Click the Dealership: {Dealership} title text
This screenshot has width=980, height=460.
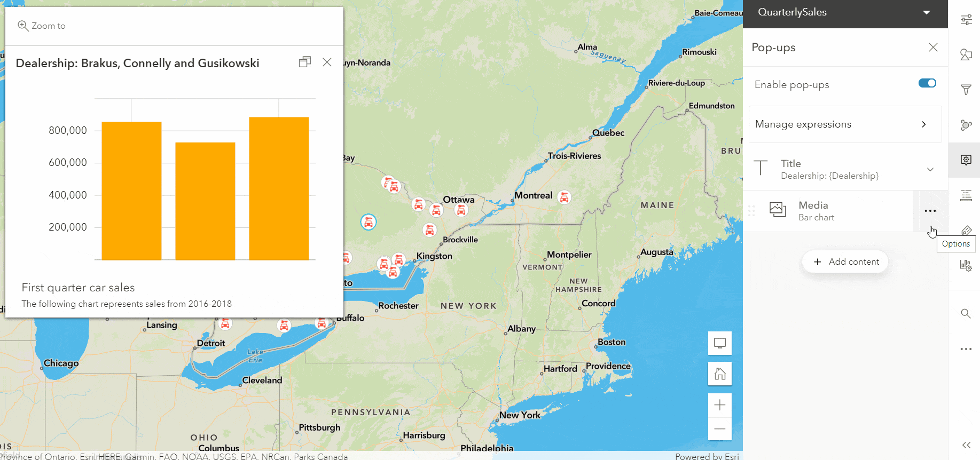pos(829,176)
